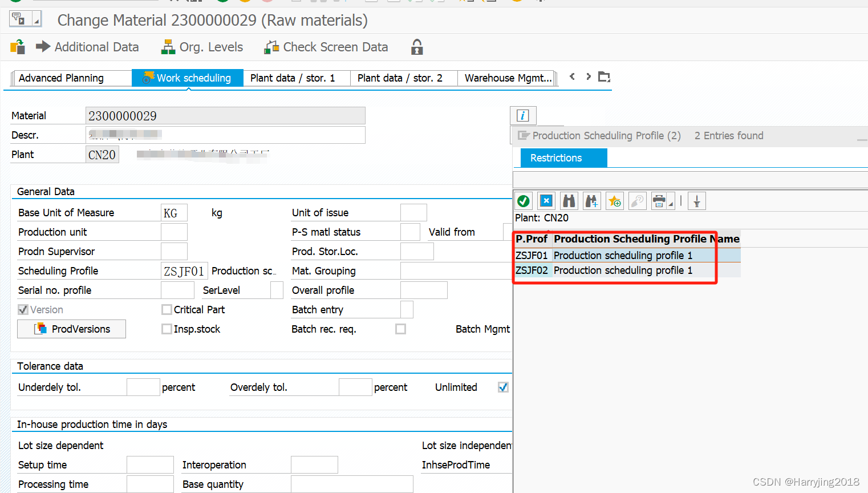Click the Overdely tol. percent field
868x493 pixels.
[355, 387]
